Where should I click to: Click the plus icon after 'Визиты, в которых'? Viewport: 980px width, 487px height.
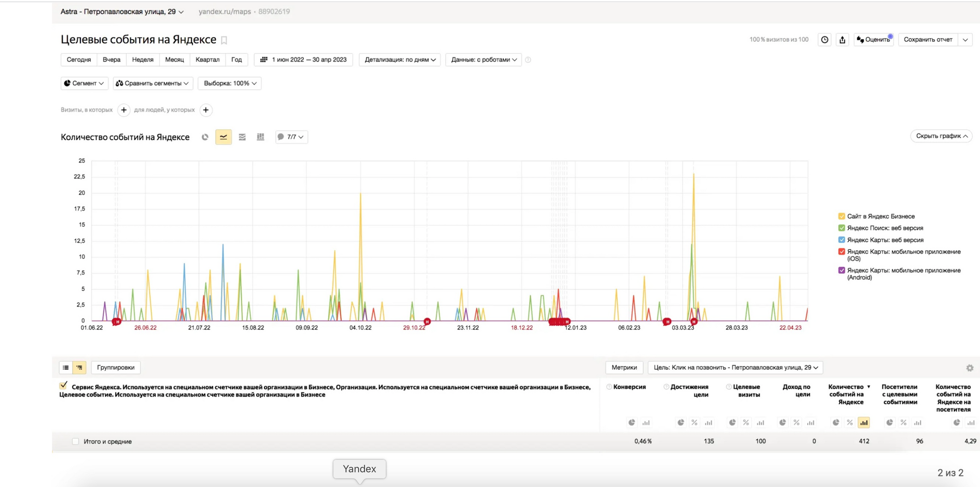tap(123, 110)
